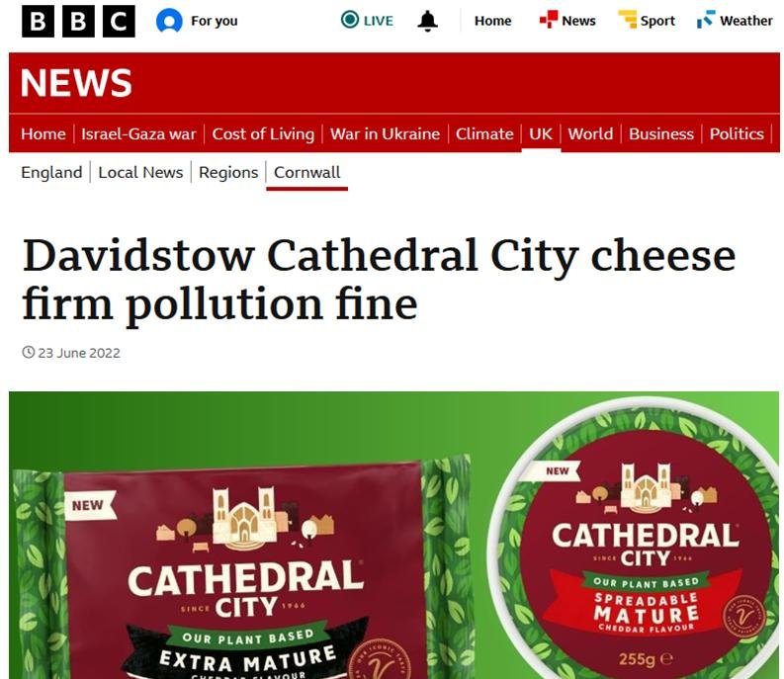Select the Cornwall sub-navigation tab
The width and height of the screenshot is (784, 679).
point(307,173)
